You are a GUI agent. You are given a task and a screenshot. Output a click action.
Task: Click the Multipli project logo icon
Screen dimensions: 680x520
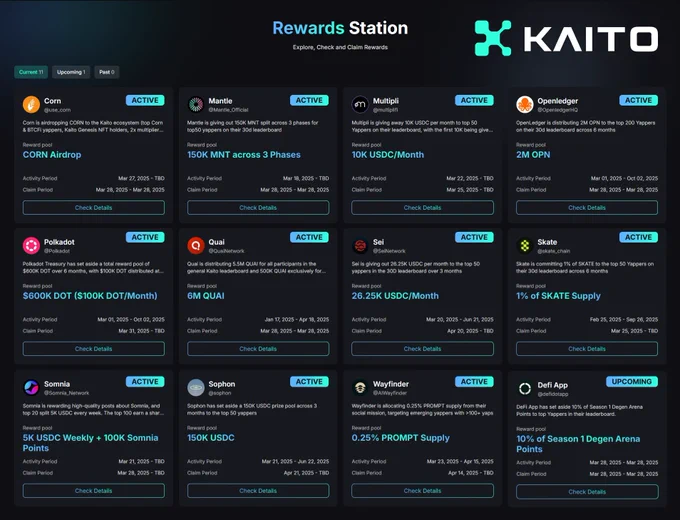tap(360, 105)
